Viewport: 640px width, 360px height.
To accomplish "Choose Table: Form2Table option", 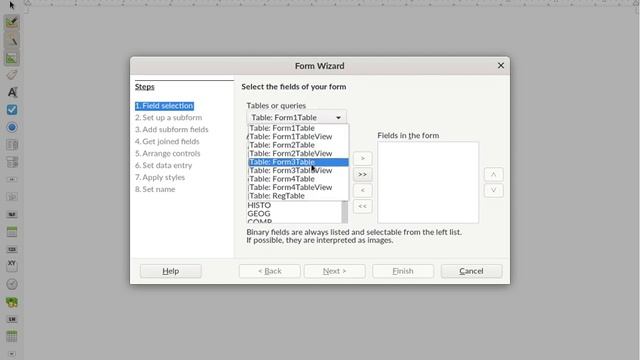I will pyautogui.click(x=298, y=145).
